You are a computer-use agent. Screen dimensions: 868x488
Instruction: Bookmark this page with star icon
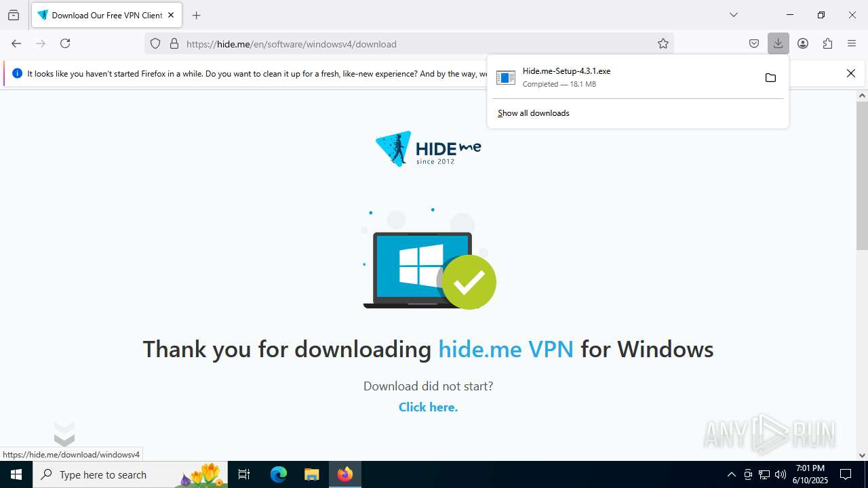(x=663, y=44)
